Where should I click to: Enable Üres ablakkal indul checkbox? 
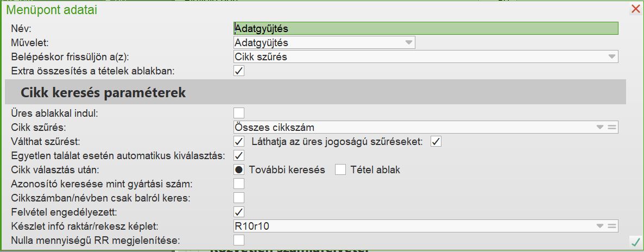point(238,113)
